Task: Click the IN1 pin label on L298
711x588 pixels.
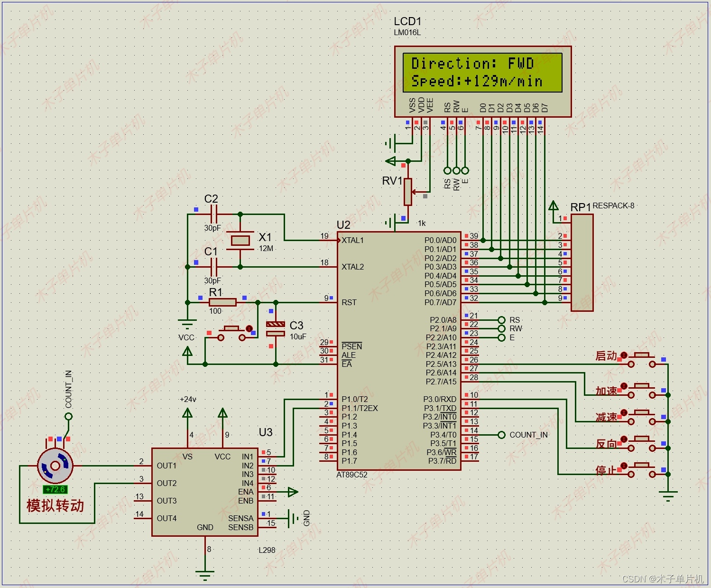Action: click(248, 457)
